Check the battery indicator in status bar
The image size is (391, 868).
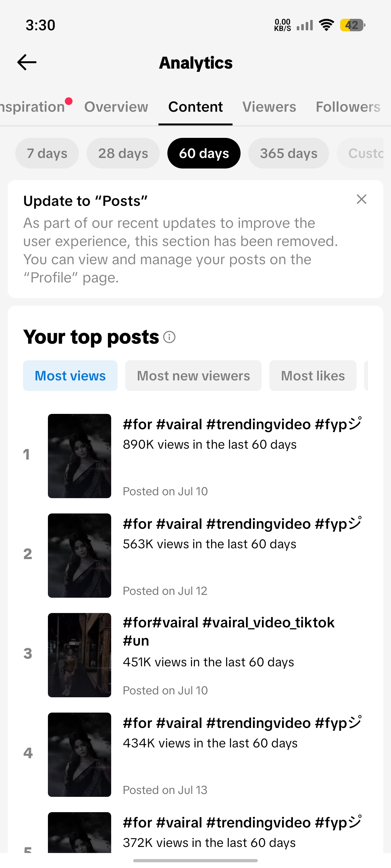point(353,25)
